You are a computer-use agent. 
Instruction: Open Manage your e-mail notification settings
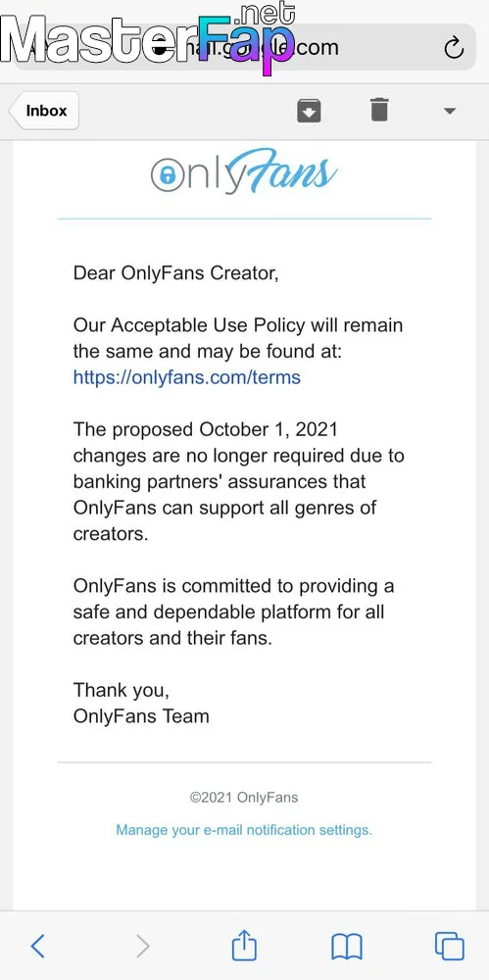click(244, 830)
